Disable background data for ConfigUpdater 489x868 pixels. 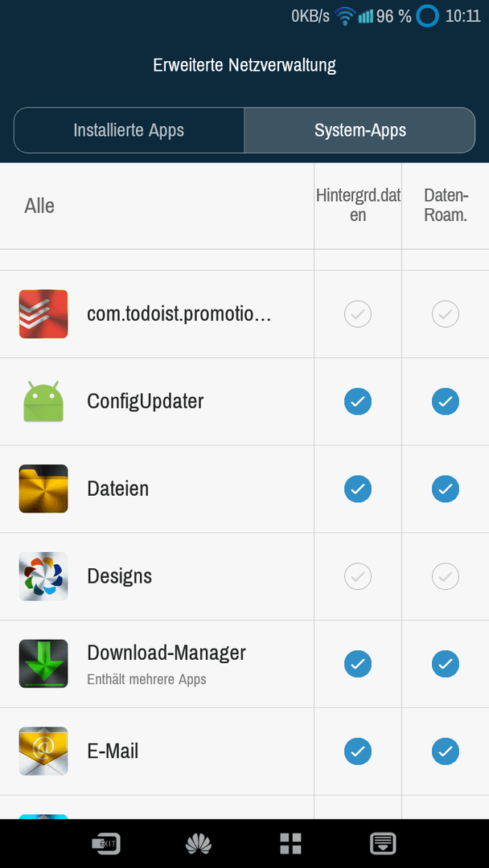[x=358, y=401]
